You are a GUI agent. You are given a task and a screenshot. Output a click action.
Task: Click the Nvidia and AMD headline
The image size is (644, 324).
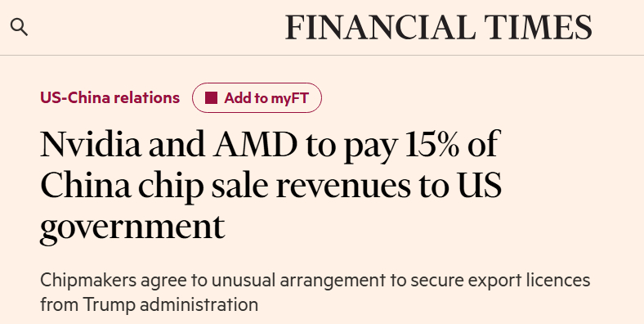pos(271,187)
